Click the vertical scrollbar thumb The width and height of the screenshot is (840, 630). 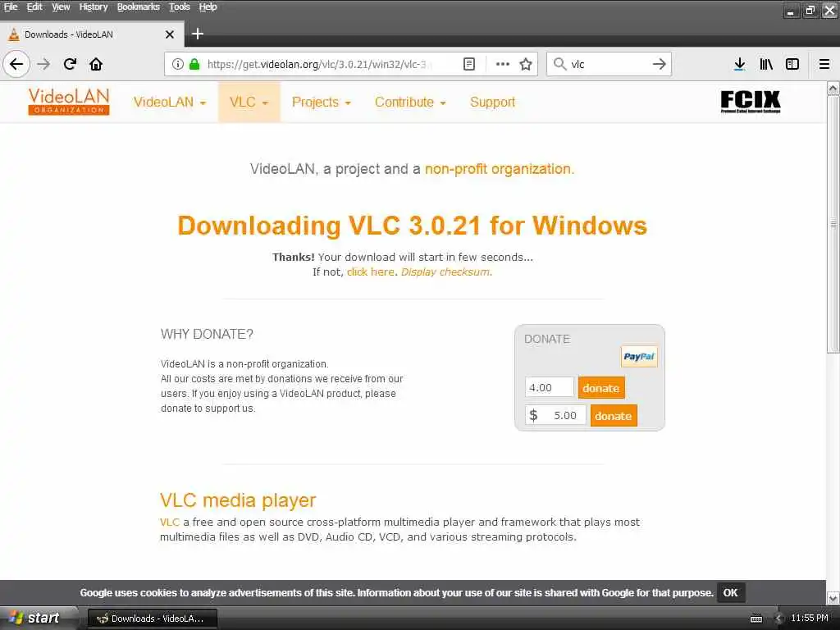833,224
